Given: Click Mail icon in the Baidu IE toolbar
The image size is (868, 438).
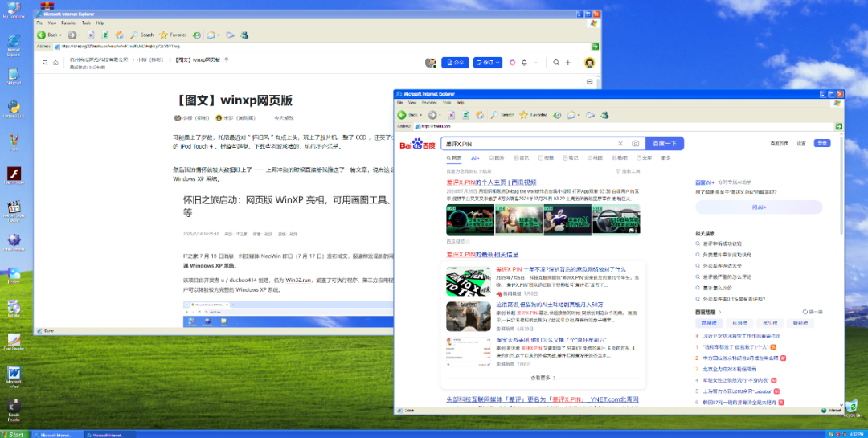Looking at the screenshot, I should click(571, 115).
